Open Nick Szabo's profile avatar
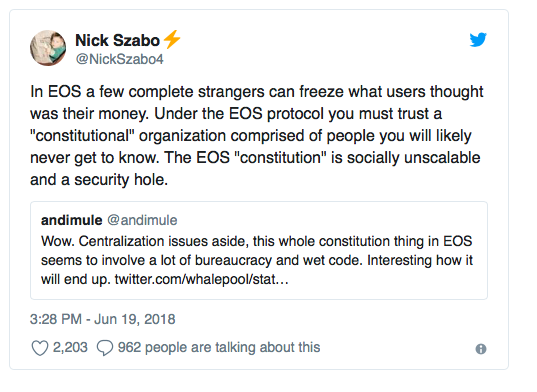The height and width of the screenshot is (392, 537). click(48, 48)
